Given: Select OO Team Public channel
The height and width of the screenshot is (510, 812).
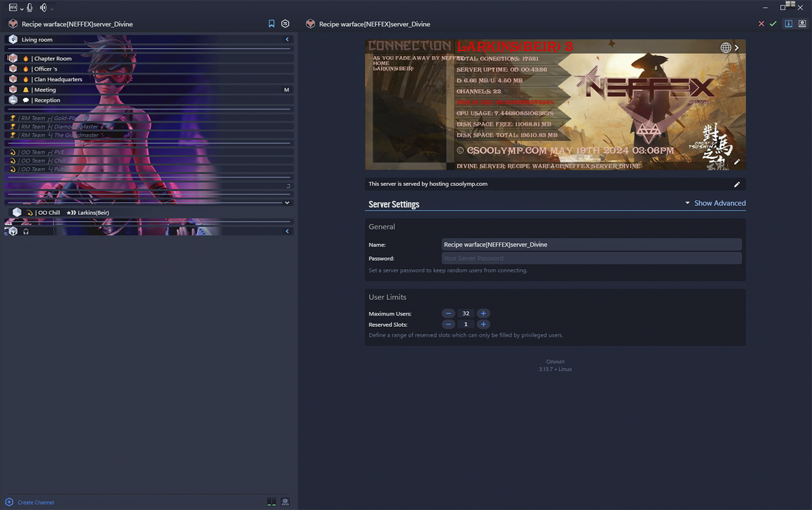Looking at the screenshot, I should (x=149, y=169).
